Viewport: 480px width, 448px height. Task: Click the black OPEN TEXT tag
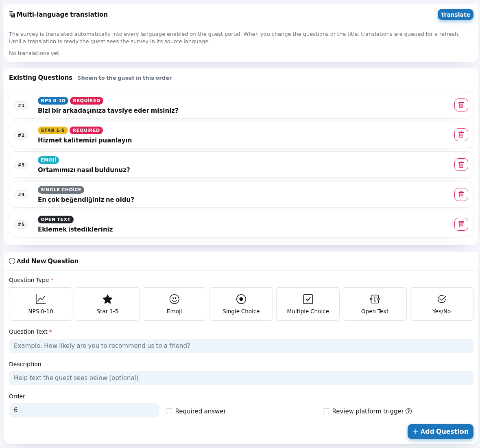point(56,219)
